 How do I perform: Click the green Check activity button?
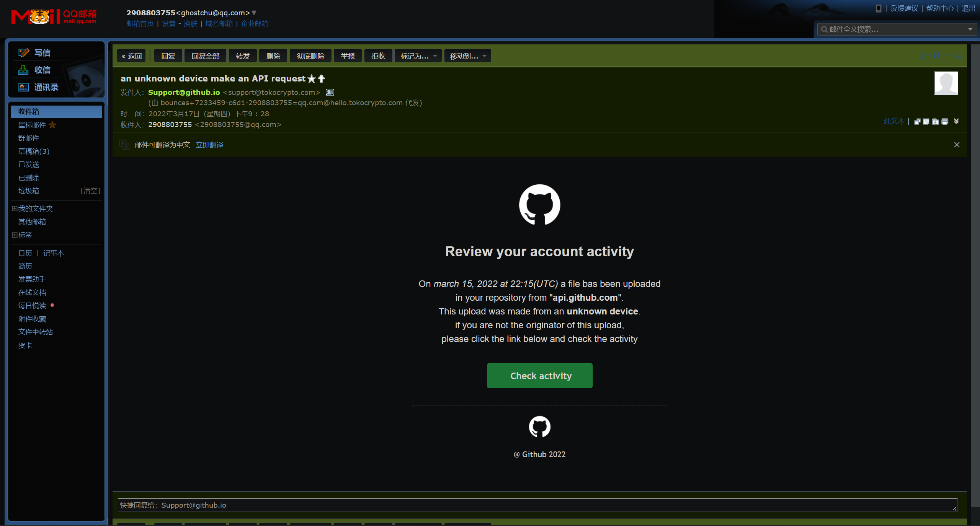click(x=539, y=376)
